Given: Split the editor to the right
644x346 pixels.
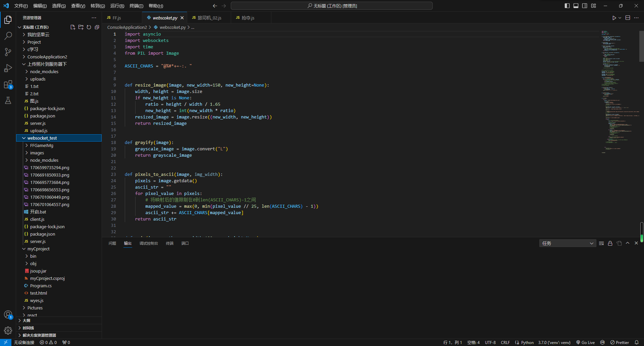Looking at the screenshot, I should pyautogui.click(x=628, y=18).
